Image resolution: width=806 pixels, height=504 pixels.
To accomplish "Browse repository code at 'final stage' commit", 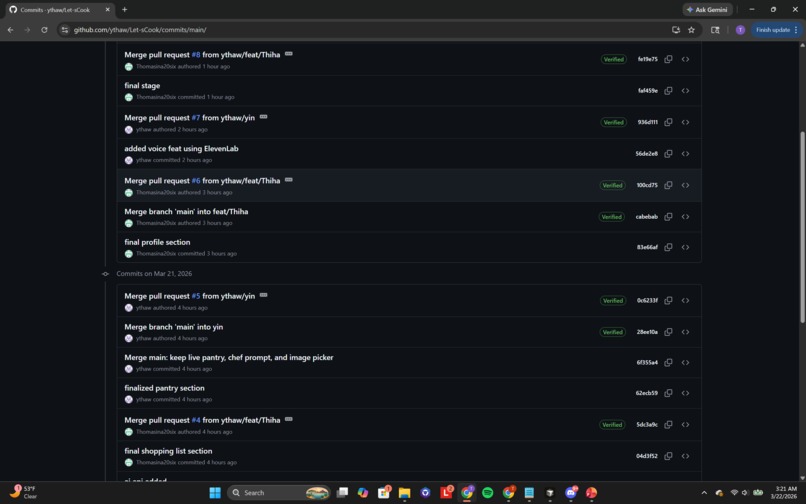I will [x=685, y=91].
